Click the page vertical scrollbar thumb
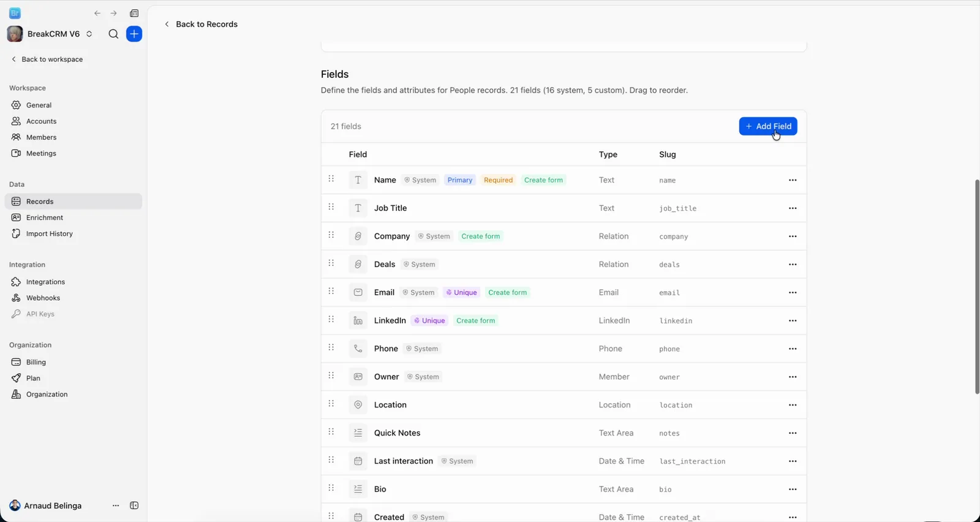Viewport: 980px width, 522px height. click(x=977, y=287)
